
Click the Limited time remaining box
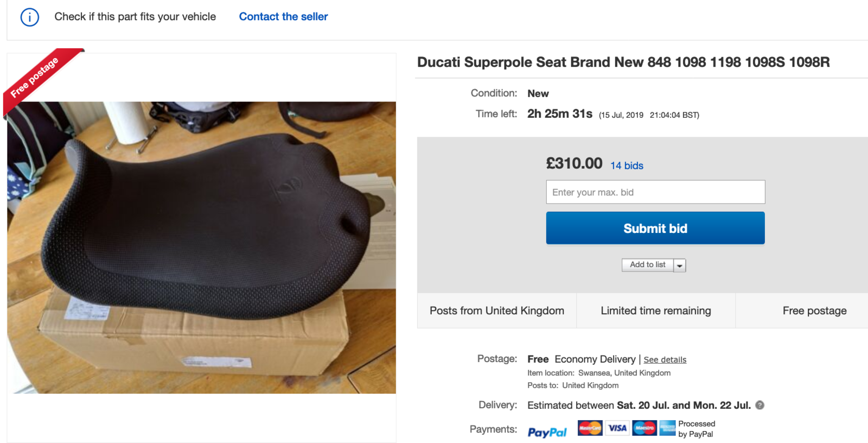(x=655, y=311)
